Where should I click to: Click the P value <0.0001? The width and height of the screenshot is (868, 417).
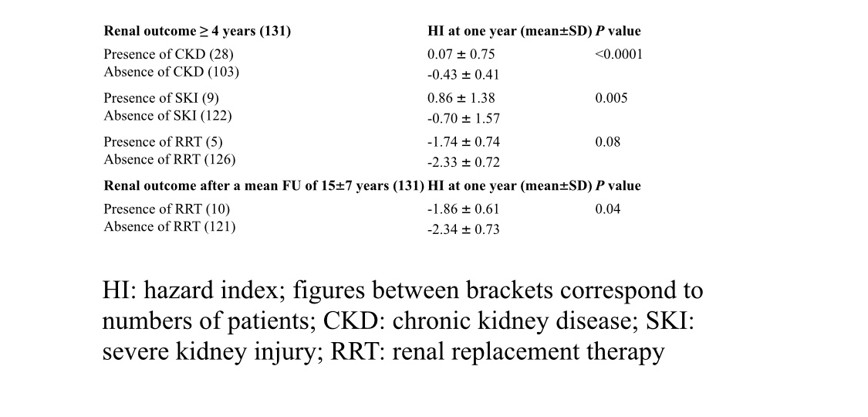coord(618,54)
